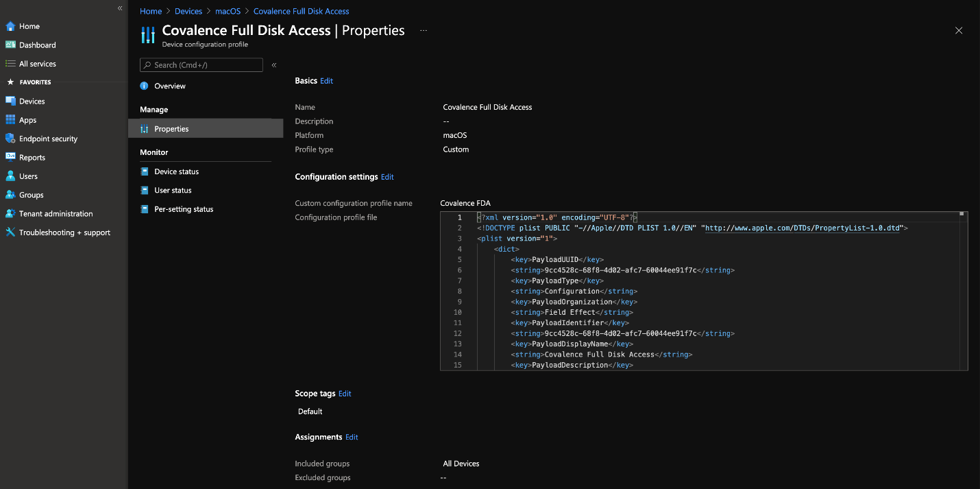Image resolution: width=980 pixels, height=489 pixels.
Task: Collapse the main navigation sidebar
Action: pyautogui.click(x=120, y=8)
